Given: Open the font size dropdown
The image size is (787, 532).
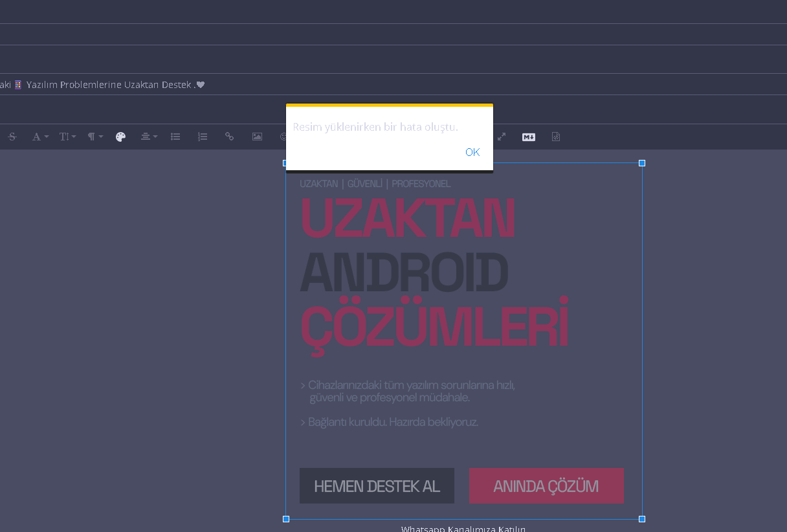Looking at the screenshot, I should (67, 137).
